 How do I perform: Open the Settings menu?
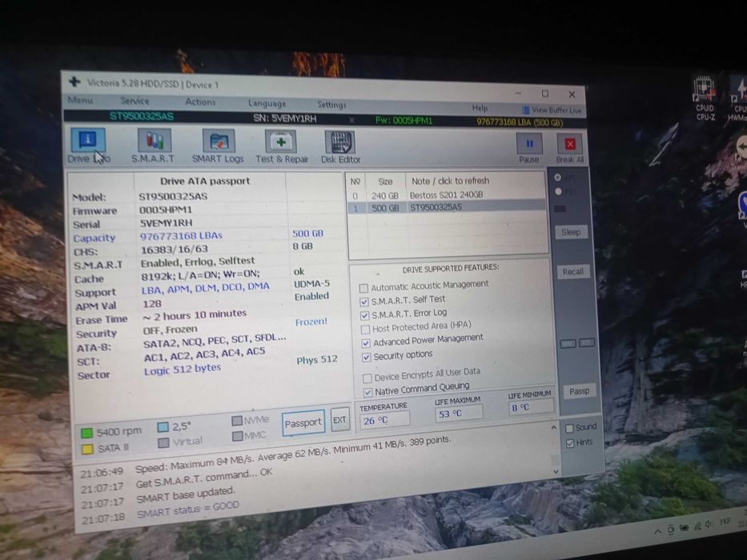[x=331, y=104]
